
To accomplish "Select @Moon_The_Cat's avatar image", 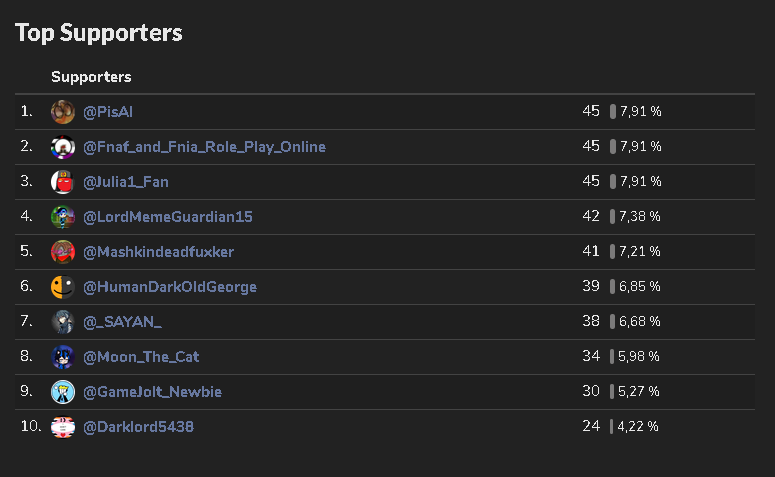I will (63, 357).
